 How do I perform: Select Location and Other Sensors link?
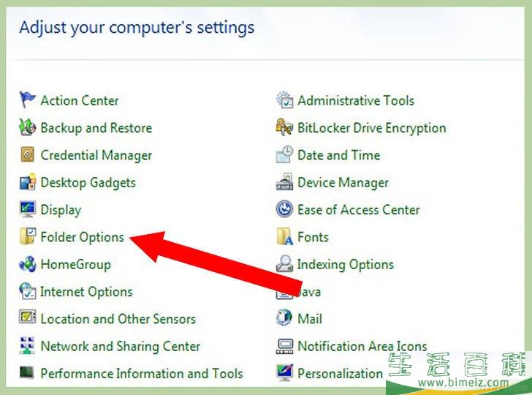118,319
